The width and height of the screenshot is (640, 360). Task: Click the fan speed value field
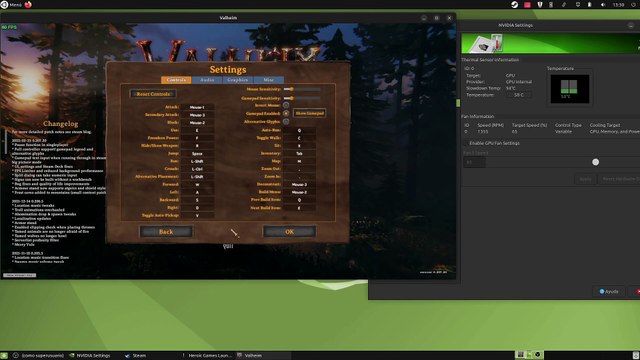click(474, 162)
